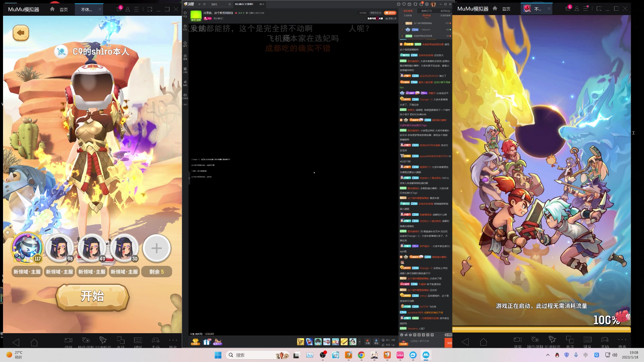This screenshot has width=644, height=362.
Task: Open the Douyu user profile avatar
Action: (x=433, y=4)
